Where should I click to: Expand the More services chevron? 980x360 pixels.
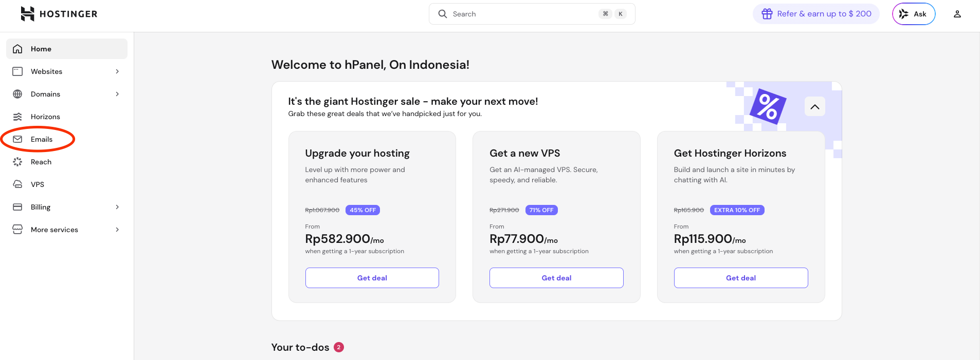point(117,230)
